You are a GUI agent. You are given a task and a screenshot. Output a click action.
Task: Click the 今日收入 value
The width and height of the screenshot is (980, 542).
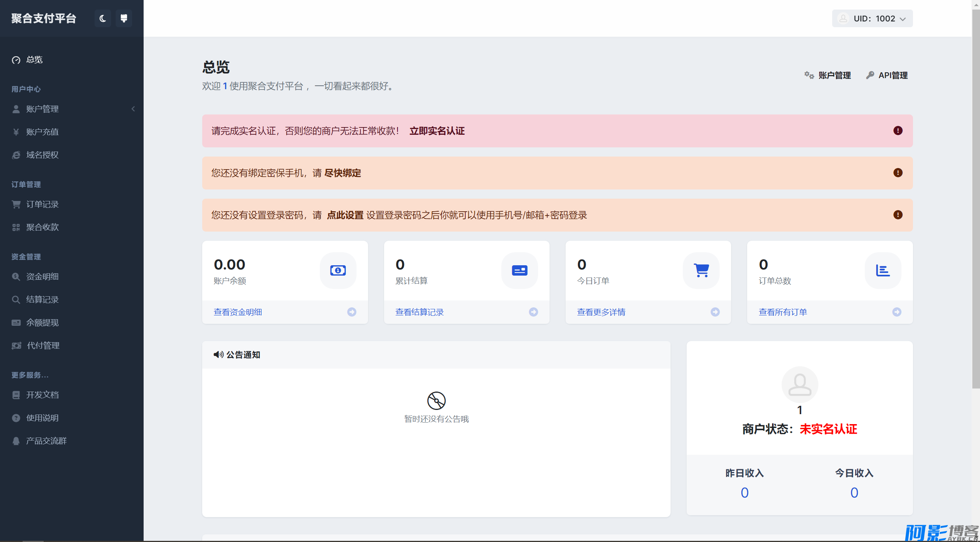tap(854, 493)
